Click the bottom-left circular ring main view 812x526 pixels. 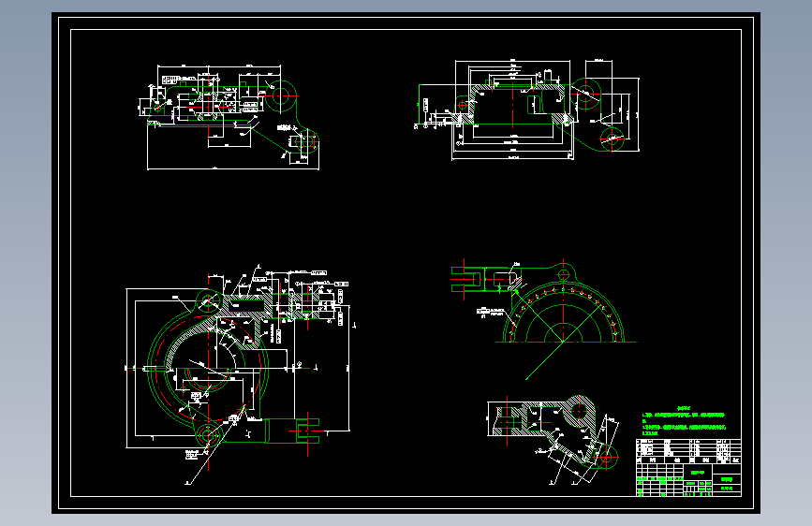(241, 373)
